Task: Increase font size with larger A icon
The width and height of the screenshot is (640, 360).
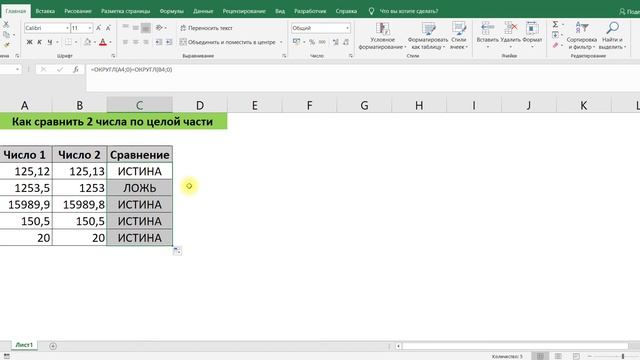Action: 98,28
